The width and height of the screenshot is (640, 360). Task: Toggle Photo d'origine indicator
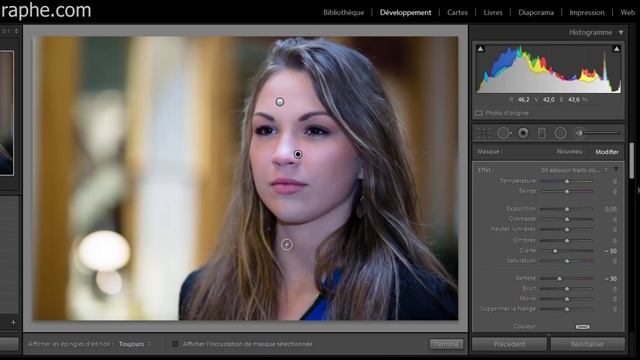coord(479,113)
